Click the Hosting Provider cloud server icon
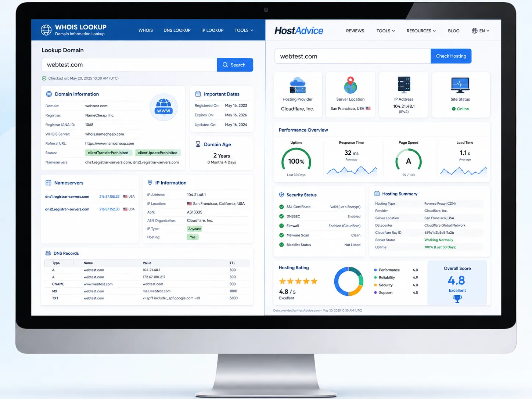The height and width of the screenshot is (399, 532). (298, 85)
